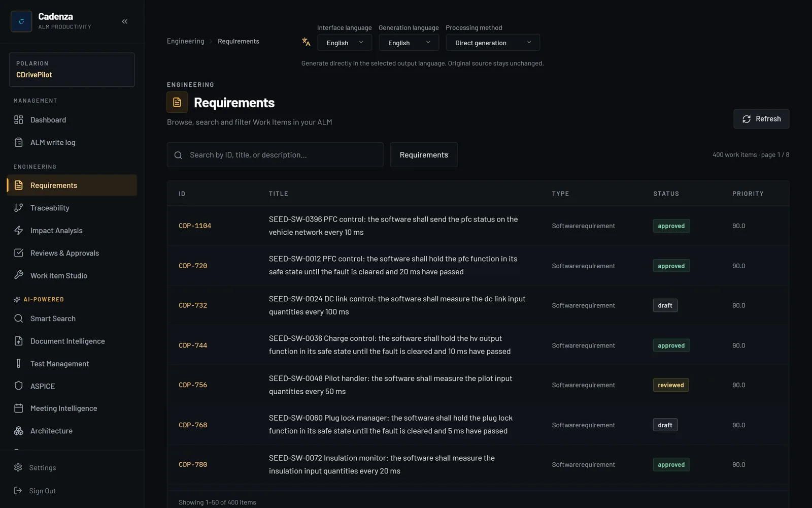Open Dashboard from the grid icon
Screen dimensions: 812x508
19,120
